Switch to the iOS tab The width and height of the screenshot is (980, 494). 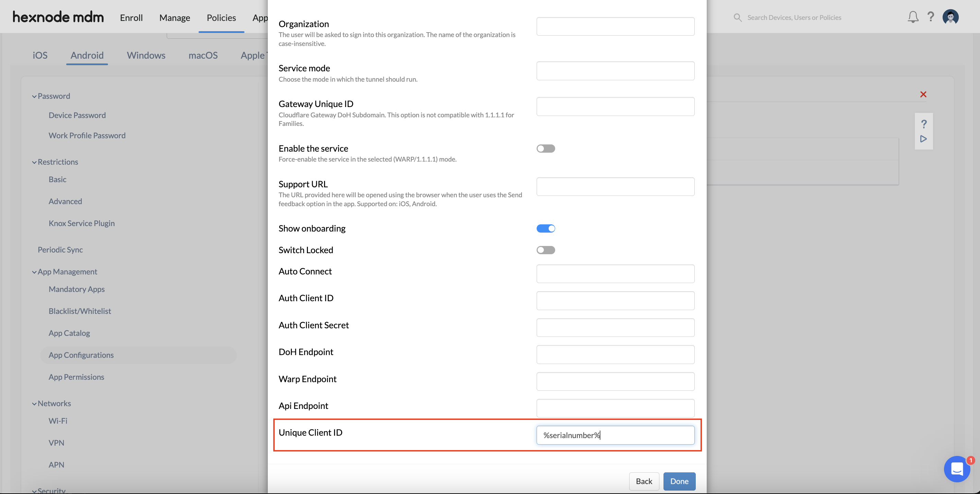click(40, 55)
